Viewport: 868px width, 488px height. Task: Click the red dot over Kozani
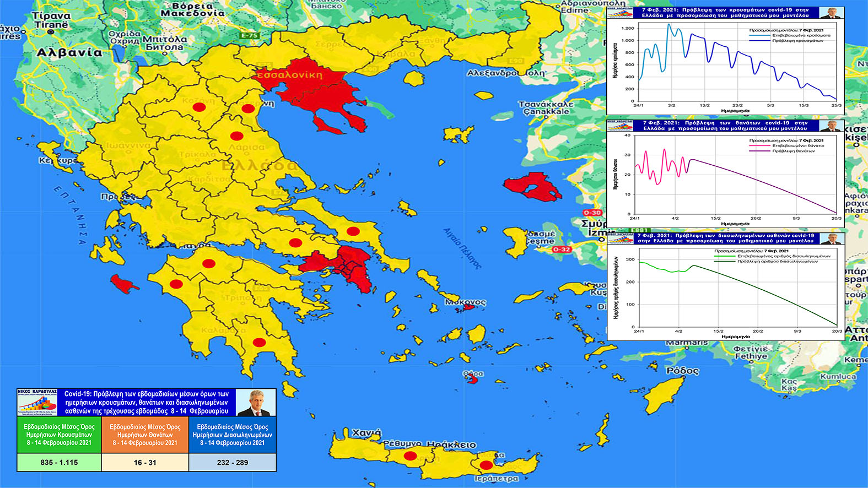tap(199, 108)
